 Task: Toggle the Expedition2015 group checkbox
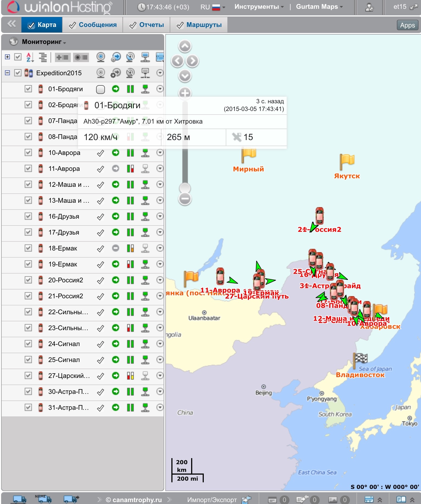pyautogui.click(x=18, y=73)
